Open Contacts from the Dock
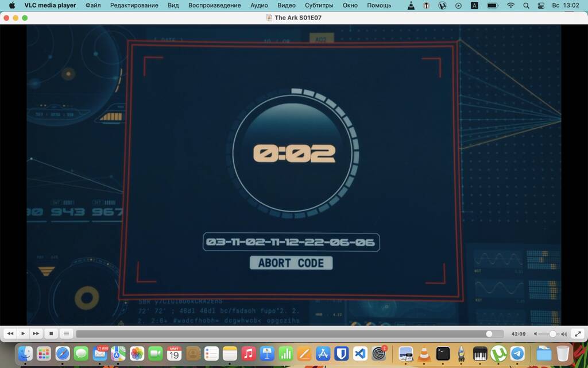 click(x=193, y=354)
